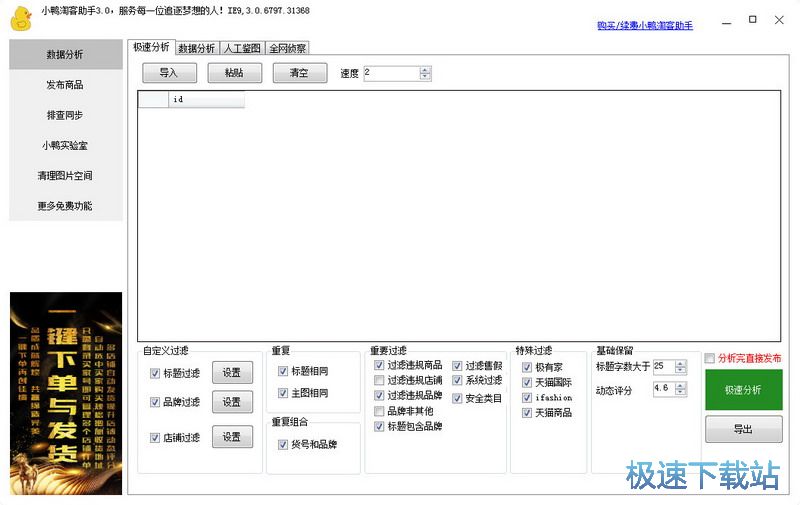Click the 设置 button beside 品牌过滤

pos(232,402)
